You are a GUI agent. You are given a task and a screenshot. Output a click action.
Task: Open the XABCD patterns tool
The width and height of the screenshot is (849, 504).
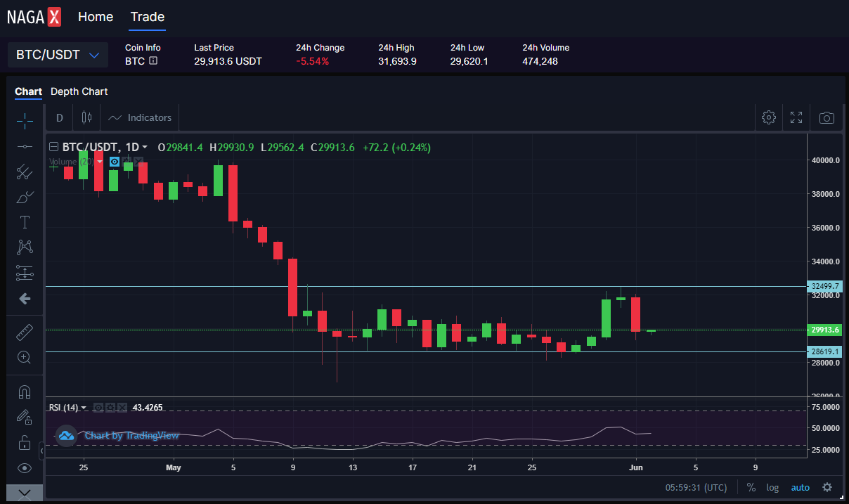(25, 247)
